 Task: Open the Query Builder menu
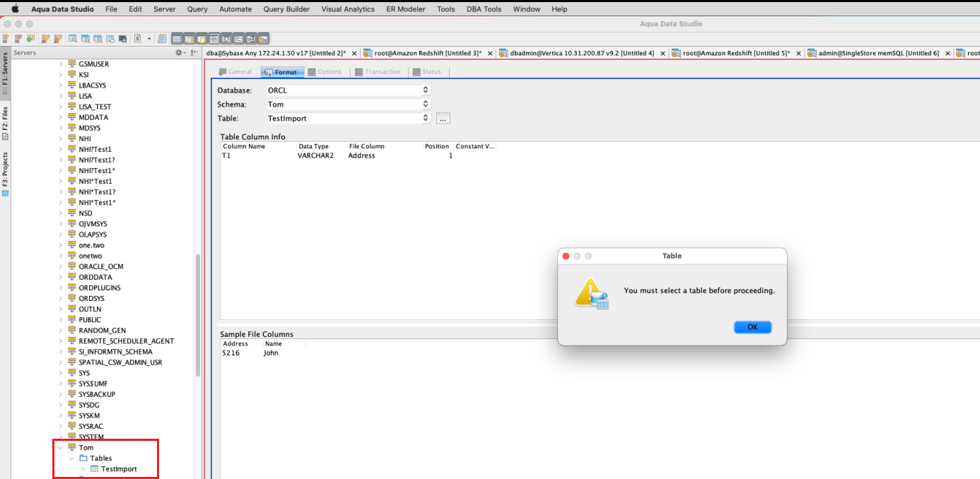(x=286, y=9)
